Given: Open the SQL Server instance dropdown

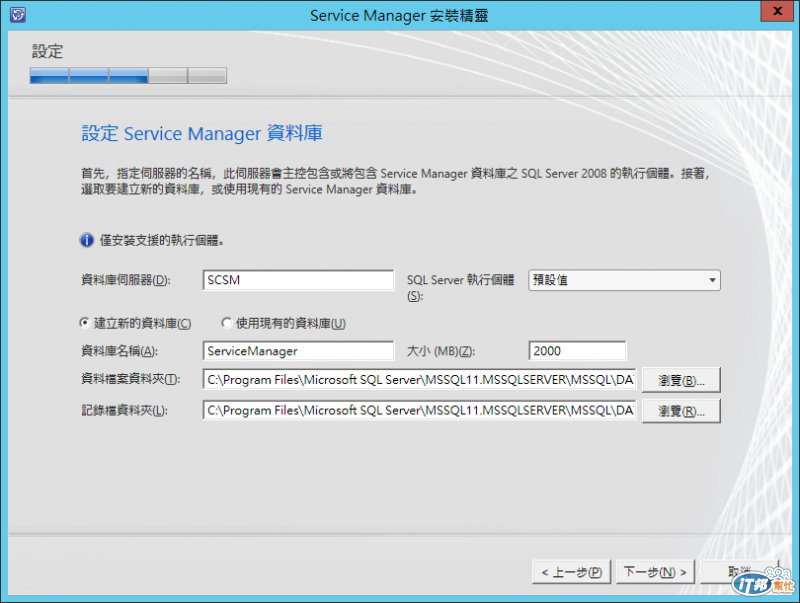Looking at the screenshot, I should click(624, 280).
